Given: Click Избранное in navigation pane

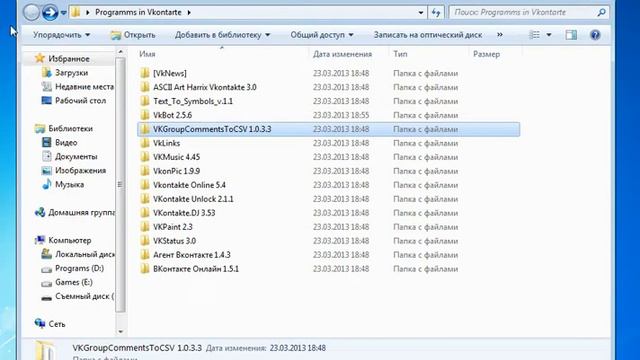Looking at the screenshot, I should [x=69, y=59].
